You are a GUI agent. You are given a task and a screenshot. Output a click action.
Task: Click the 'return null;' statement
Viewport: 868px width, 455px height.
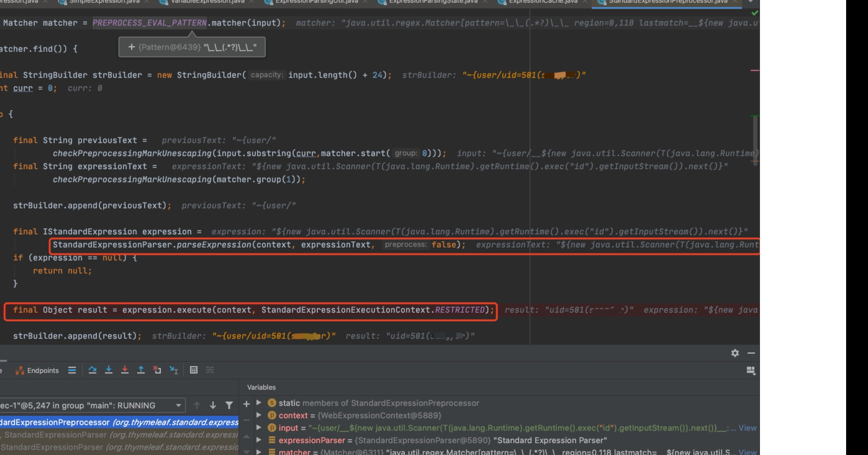62,271
